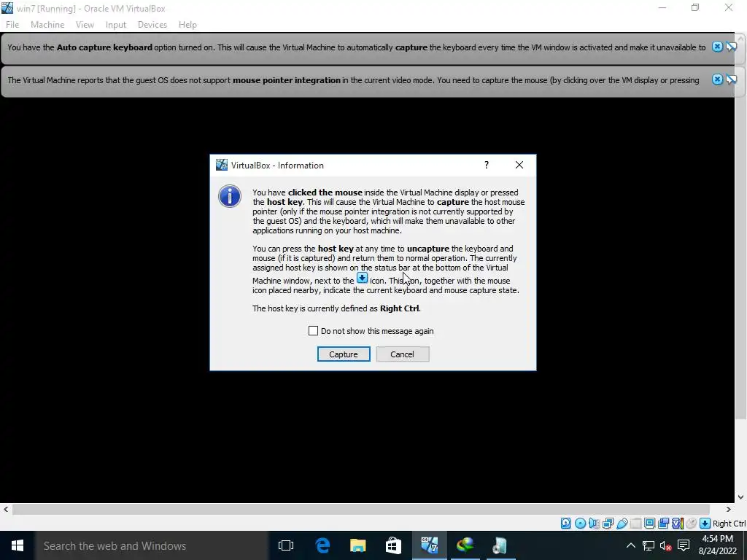Open the File menu
747x560 pixels.
[12, 25]
